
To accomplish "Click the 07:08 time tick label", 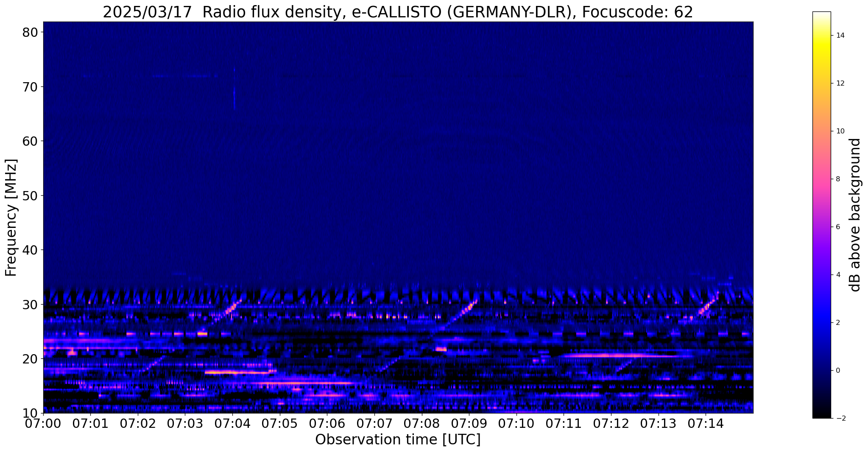I will pos(421,423).
